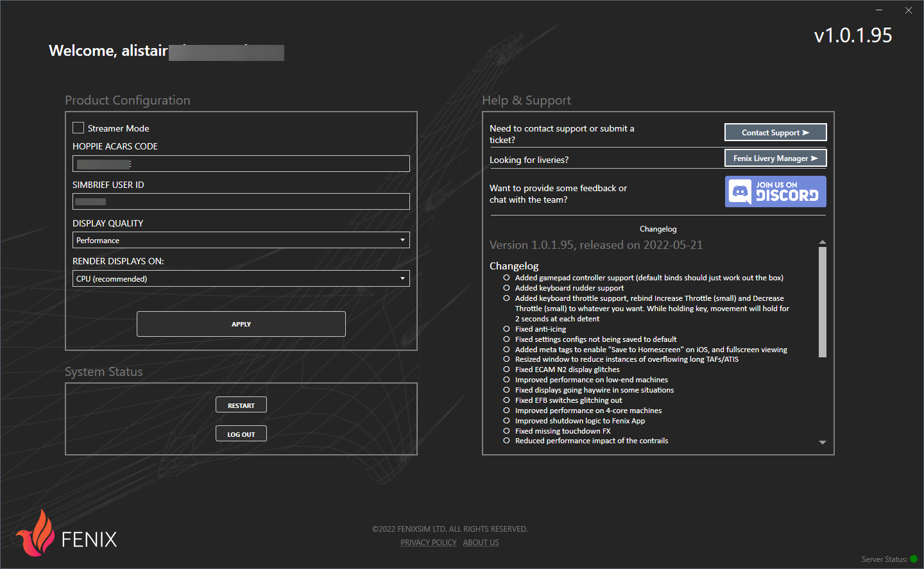
Task: Click the copyright FENIXSIM LTD text
Action: coord(450,529)
